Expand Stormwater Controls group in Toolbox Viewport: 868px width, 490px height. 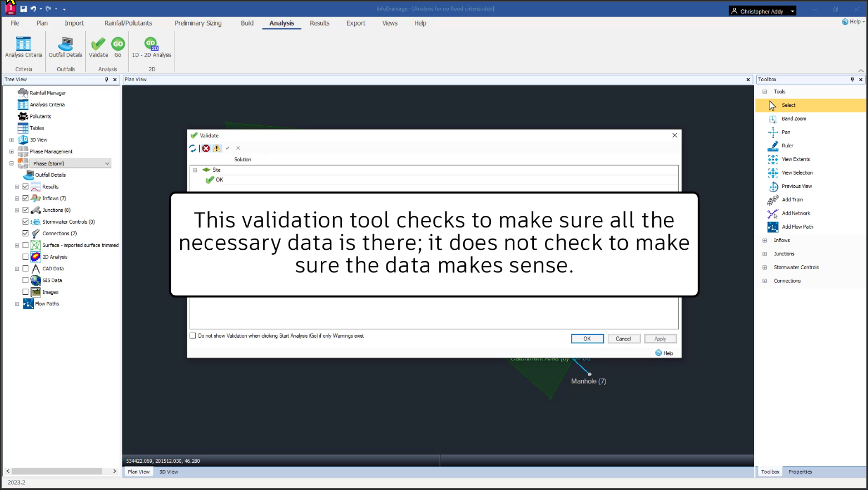[x=765, y=268]
